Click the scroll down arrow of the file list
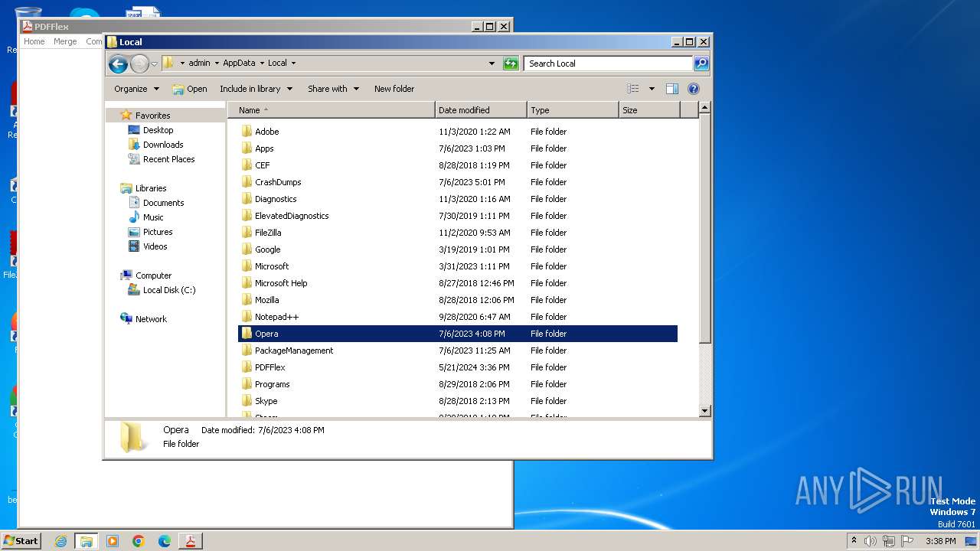The image size is (980, 551). (705, 411)
